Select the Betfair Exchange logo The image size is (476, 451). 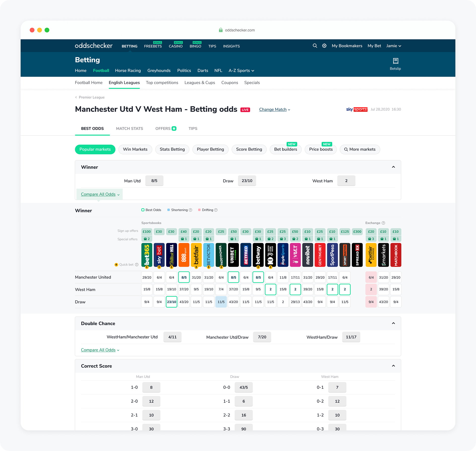[x=371, y=255]
